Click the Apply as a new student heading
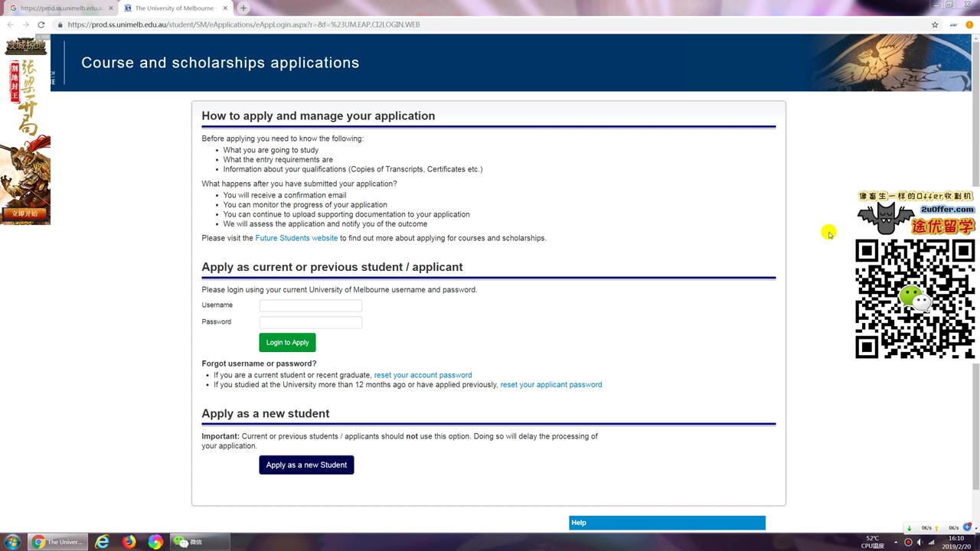The height and width of the screenshot is (551, 980). pyautogui.click(x=265, y=413)
